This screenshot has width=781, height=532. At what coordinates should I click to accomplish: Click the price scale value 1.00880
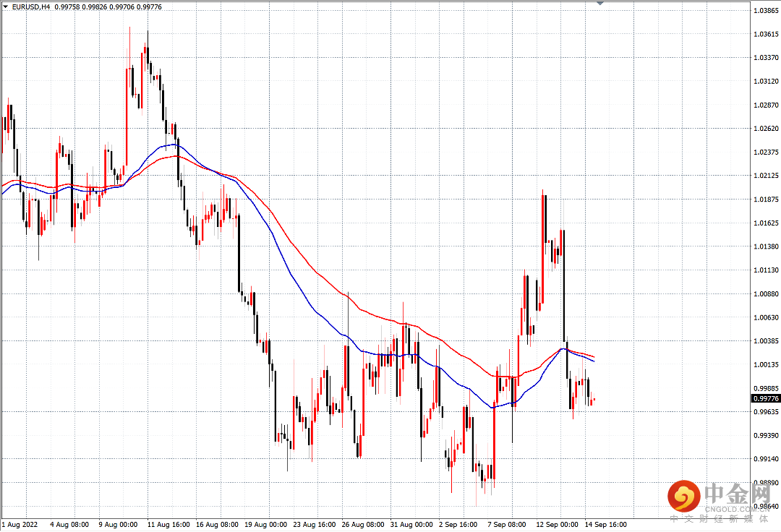click(x=766, y=294)
